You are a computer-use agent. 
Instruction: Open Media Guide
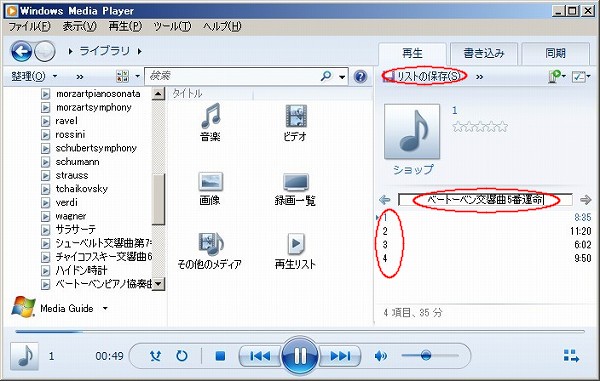[x=67, y=308]
